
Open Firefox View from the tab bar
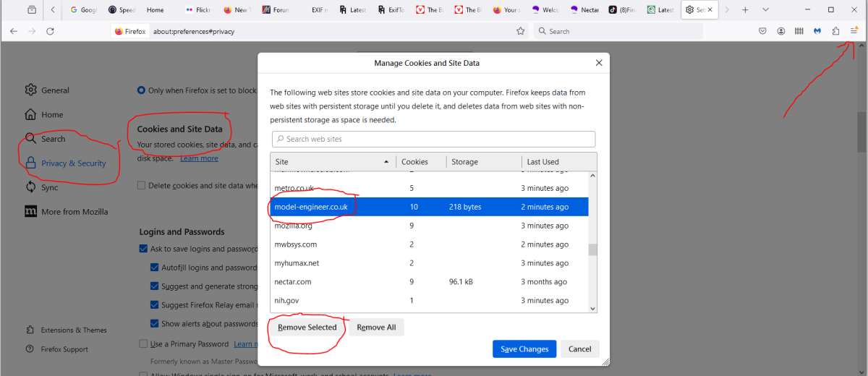[32, 10]
